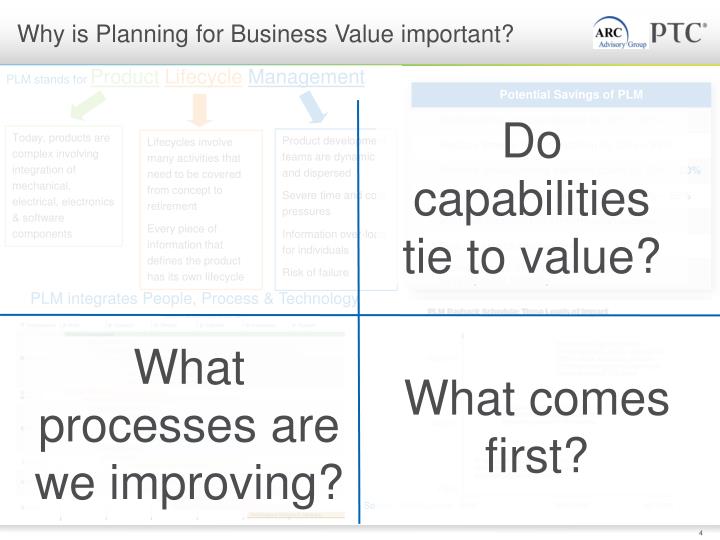
Task: Click the slide page number at the bottom corner
Action: click(700, 533)
